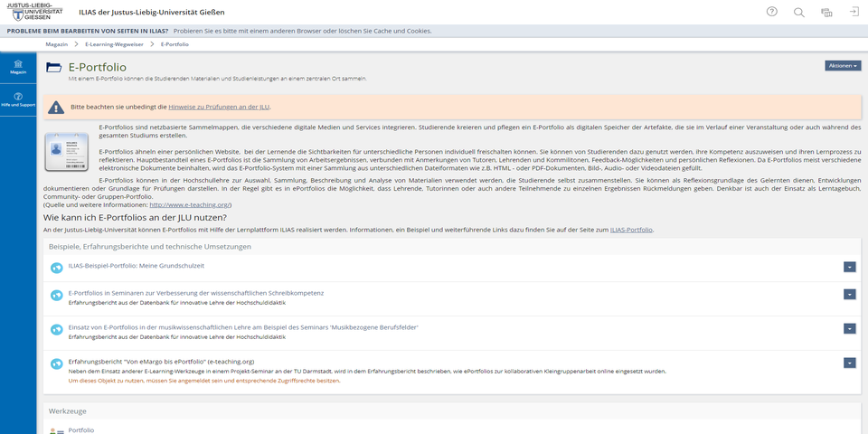Open Einsatz von E-Portfolios musikwissenschaftliche Lehre
This screenshot has height=434, width=868.
coord(243,327)
